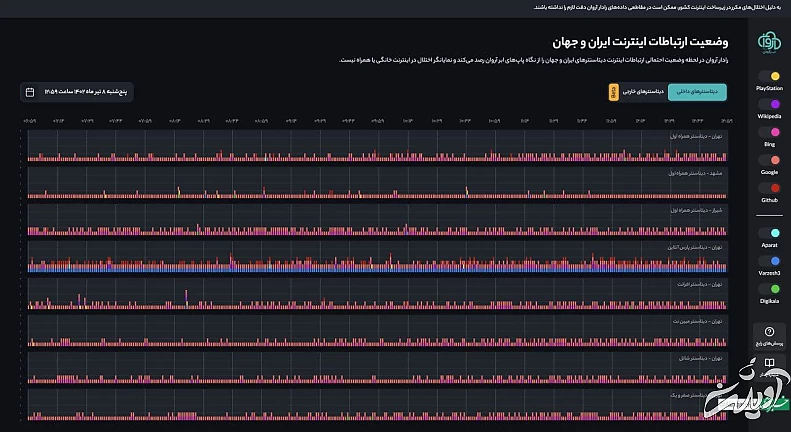Screen dimensions: 791x432
Task: Open the FAQ question mark icon
Action: 769,332
